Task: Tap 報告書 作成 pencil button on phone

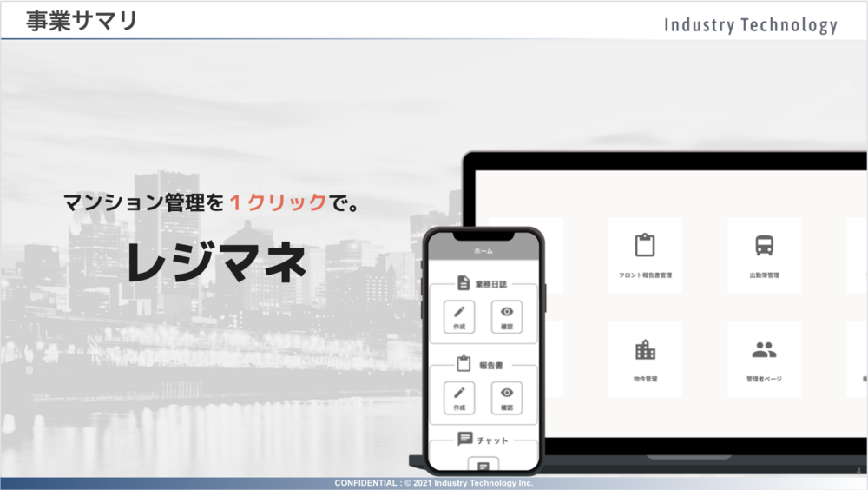Action: click(x=459, y=398)
